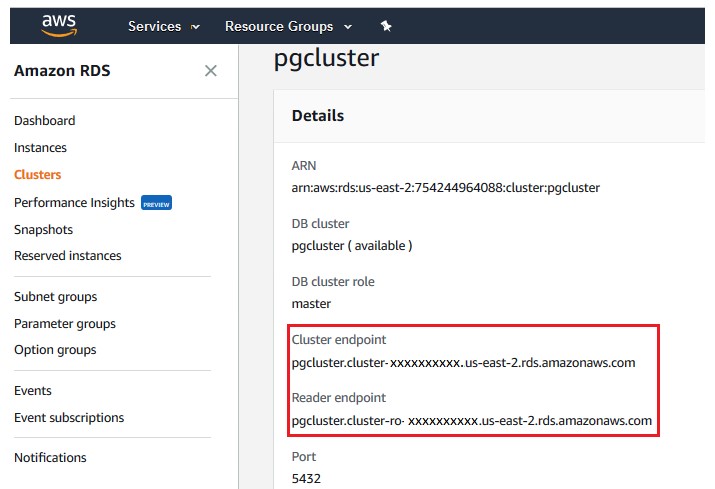Navigate to Snapshots
715x489 pixels.
coord(43,229)
